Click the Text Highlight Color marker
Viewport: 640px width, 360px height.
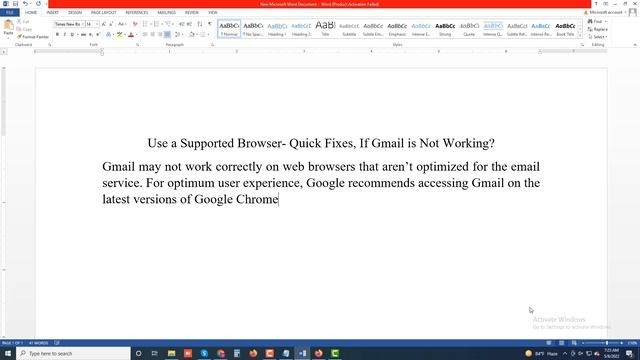click(120, 35)
